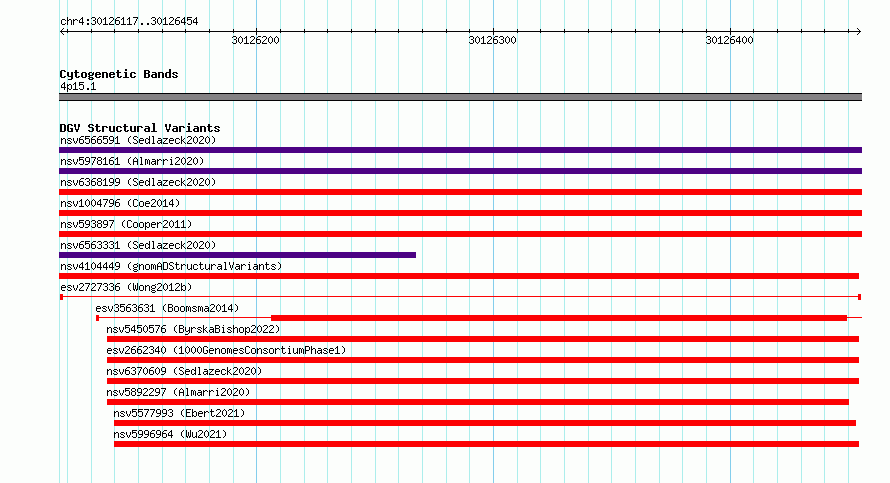Screen dimensions: 890x483
Task: Open variant nsv5892297 (Almarri2020) label
Action: (178, 392)
